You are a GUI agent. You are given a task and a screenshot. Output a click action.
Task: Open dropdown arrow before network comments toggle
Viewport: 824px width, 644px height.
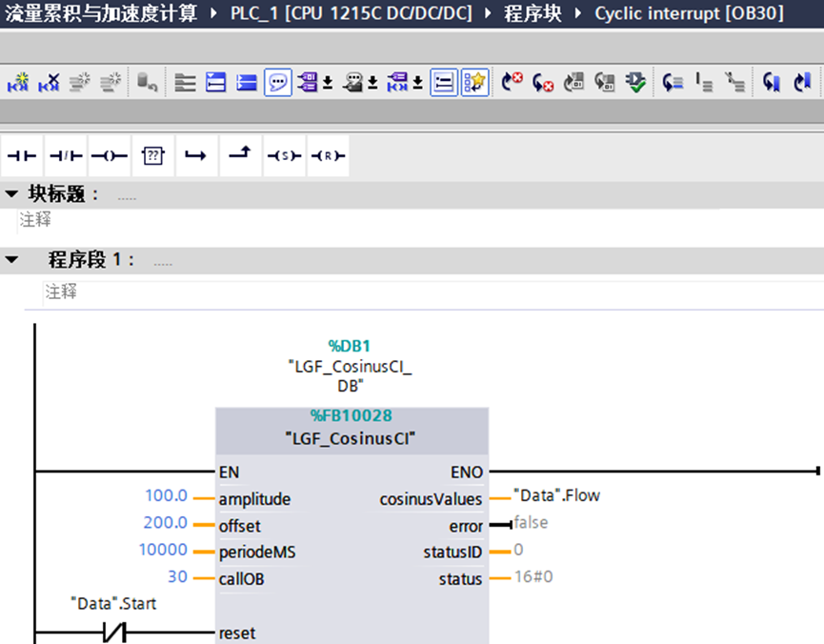417,83
